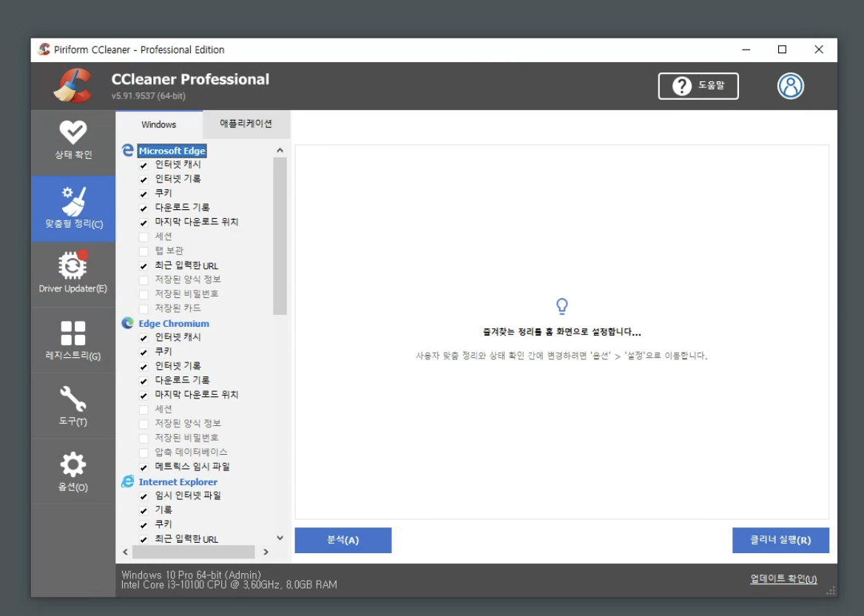Screen dimensions: 864x616
Task: Click the Internet Explorer icon in list
Action: pos(128,481)
